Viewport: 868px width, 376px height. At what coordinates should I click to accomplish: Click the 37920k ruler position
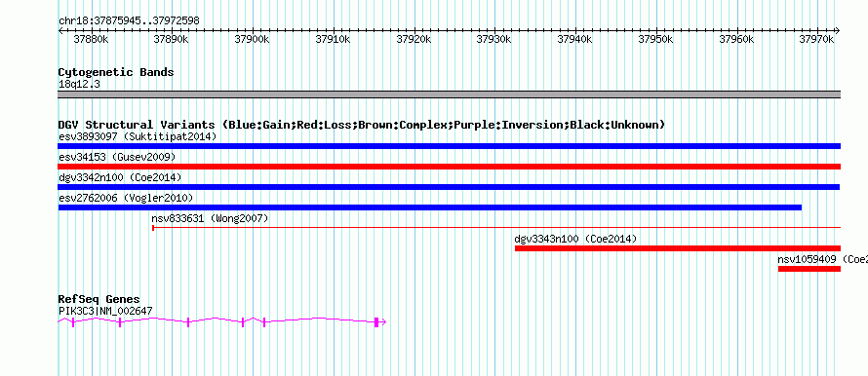pyautogui.click(x=414, y=39)
